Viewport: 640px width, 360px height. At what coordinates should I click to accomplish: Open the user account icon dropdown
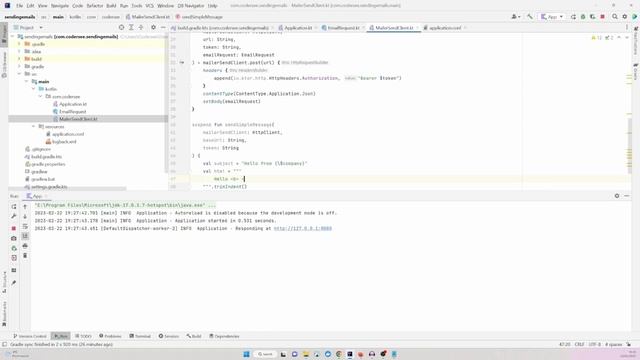pos(516,17)
